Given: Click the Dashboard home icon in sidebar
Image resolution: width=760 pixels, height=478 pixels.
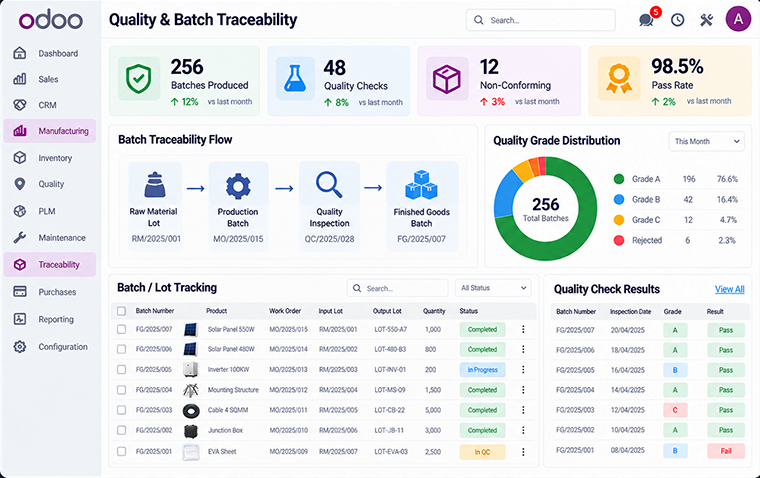Looking at the screenshot, I should [x=19, y=53].
